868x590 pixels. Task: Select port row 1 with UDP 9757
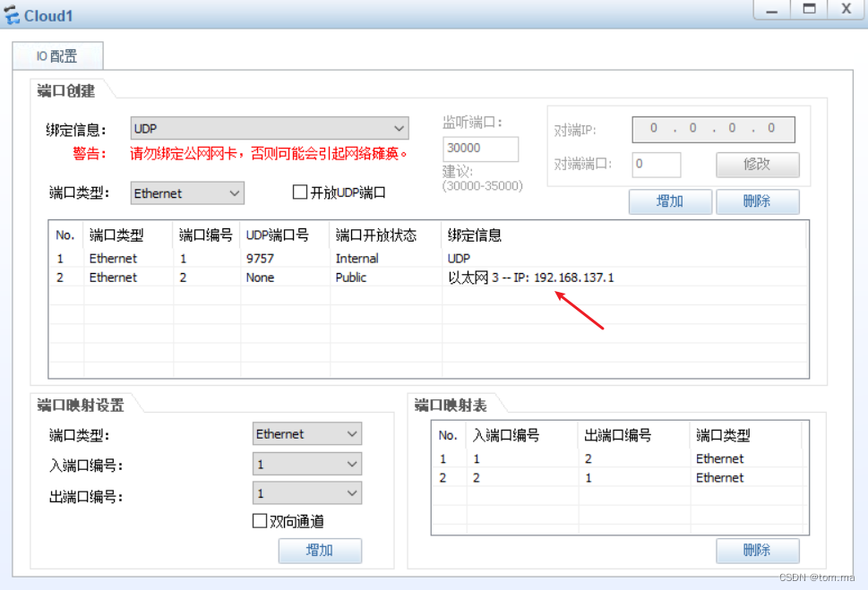click(428, 259)
